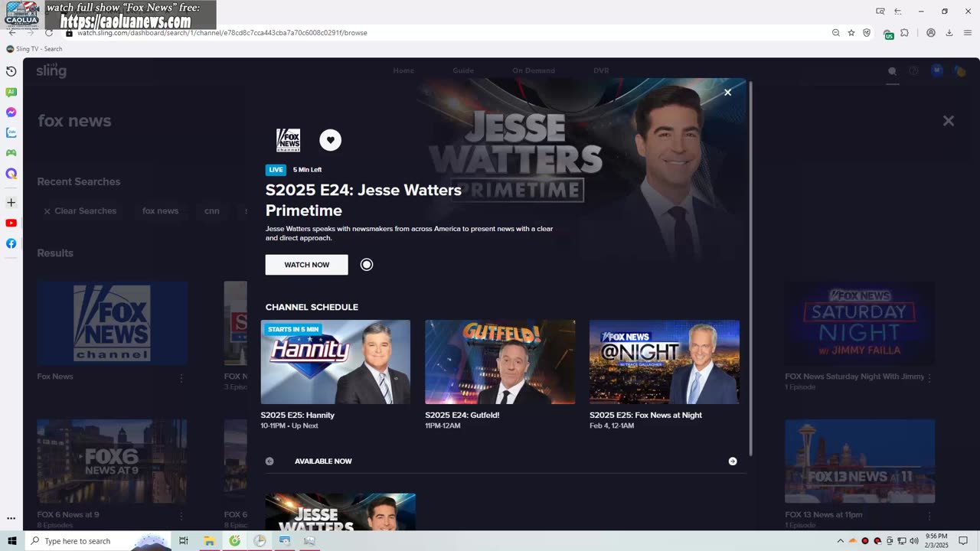Open sidebar more options (three dots)
The width and height of the screenshot is (980, 551).
11,519
